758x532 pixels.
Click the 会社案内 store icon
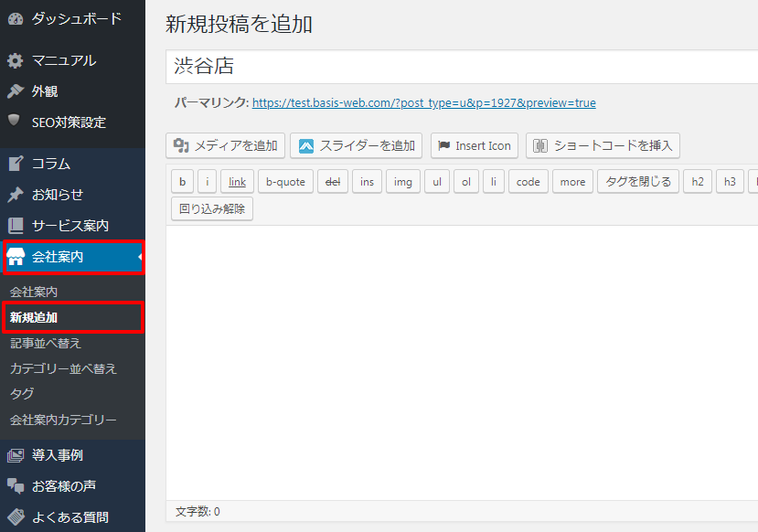[16, 257]
